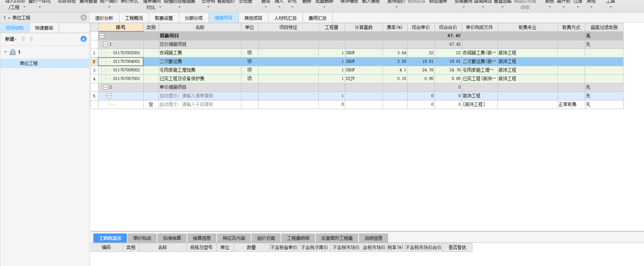Viewport: 644px width, 266px height.
Task: Select the 项目结构 panel tab
Action: pos(15,28)
